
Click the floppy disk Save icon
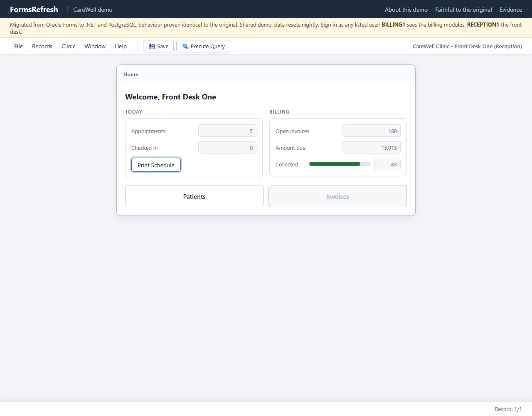click(x=152, y=47)
